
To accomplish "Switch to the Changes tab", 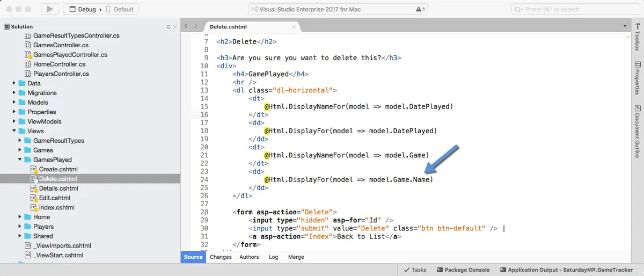I will (x=221, y=257).
